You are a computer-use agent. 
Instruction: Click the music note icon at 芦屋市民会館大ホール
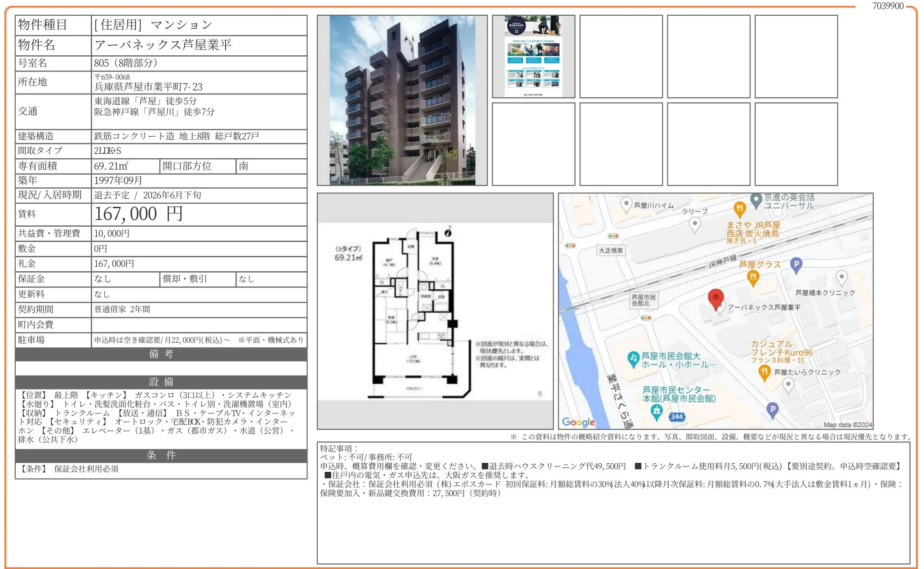(633, 358)
